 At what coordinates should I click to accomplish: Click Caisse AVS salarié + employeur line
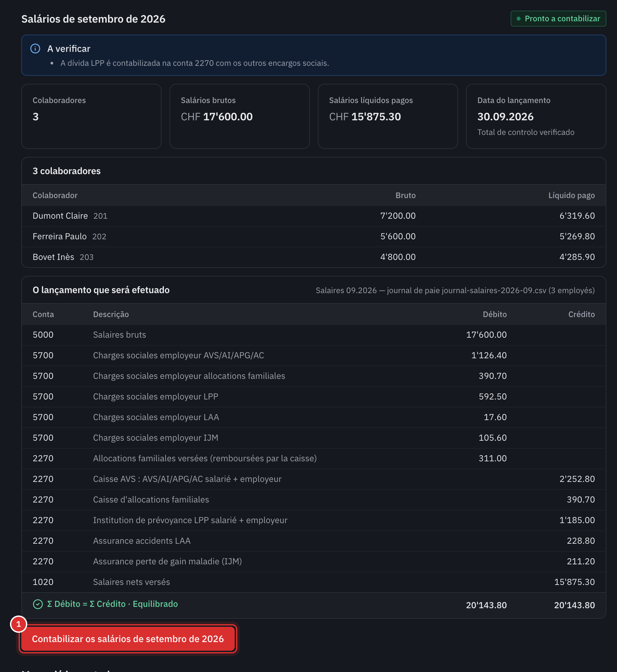point(314,479)
